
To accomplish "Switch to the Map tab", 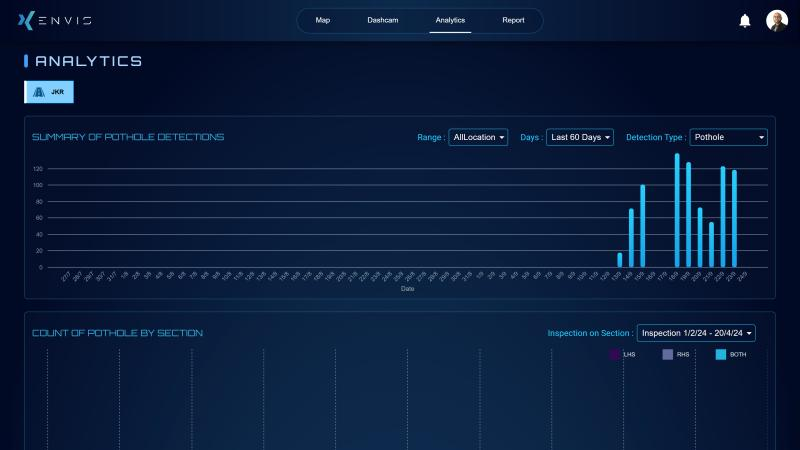I will click(x=323, y=20).
